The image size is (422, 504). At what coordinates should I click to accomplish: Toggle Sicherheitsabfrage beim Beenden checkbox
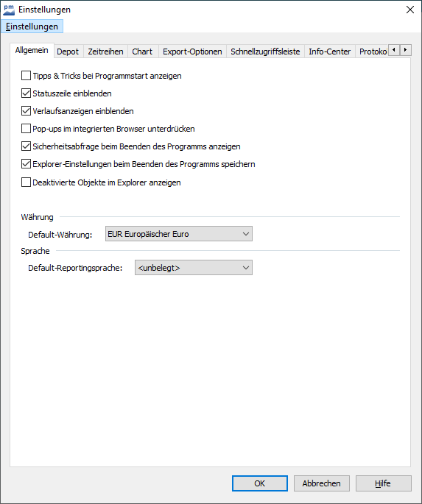tap(26, 146)
